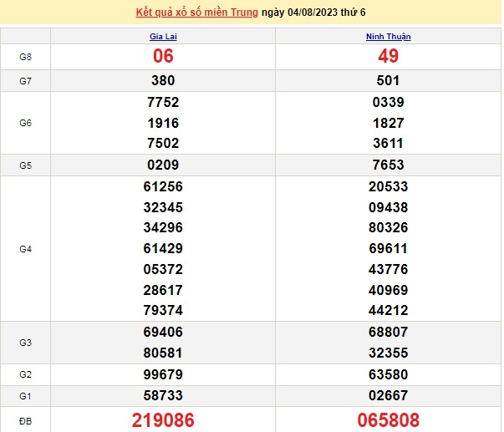Click the G6 row label
This screenshot has width=504, height=432.
pyautogui.click(x=25, y=123)
